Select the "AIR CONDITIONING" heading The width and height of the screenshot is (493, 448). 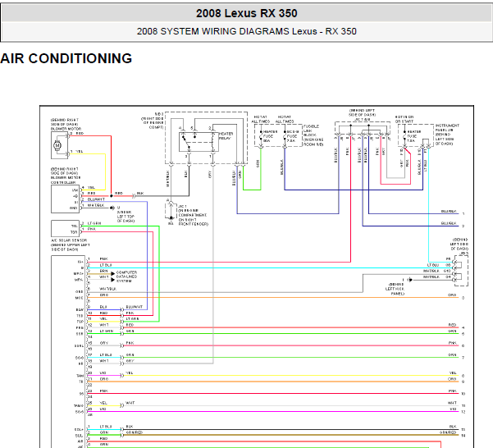tap(66, 58)
